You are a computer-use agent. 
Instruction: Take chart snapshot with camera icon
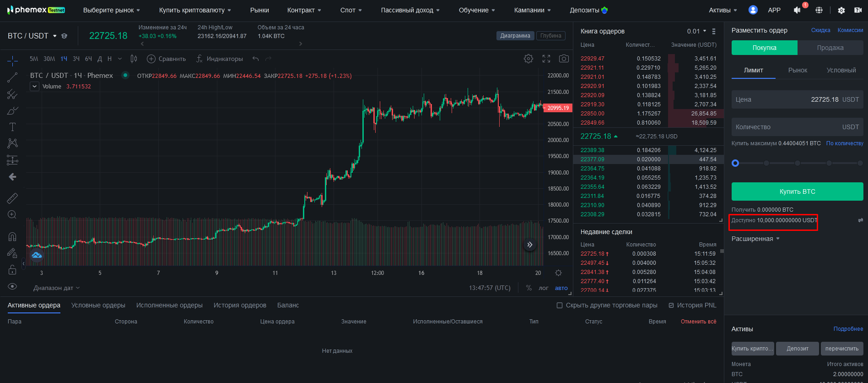[x=564, y=59]
